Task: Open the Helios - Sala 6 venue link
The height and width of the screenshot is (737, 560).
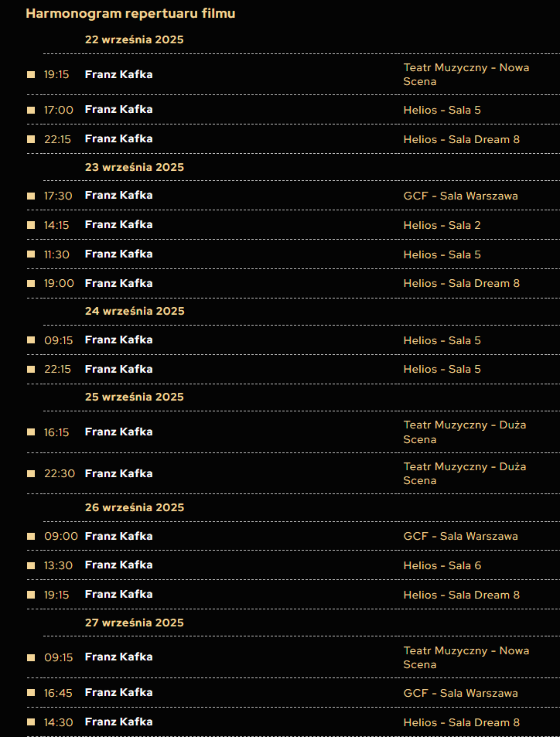Action: tap(442, 565)
